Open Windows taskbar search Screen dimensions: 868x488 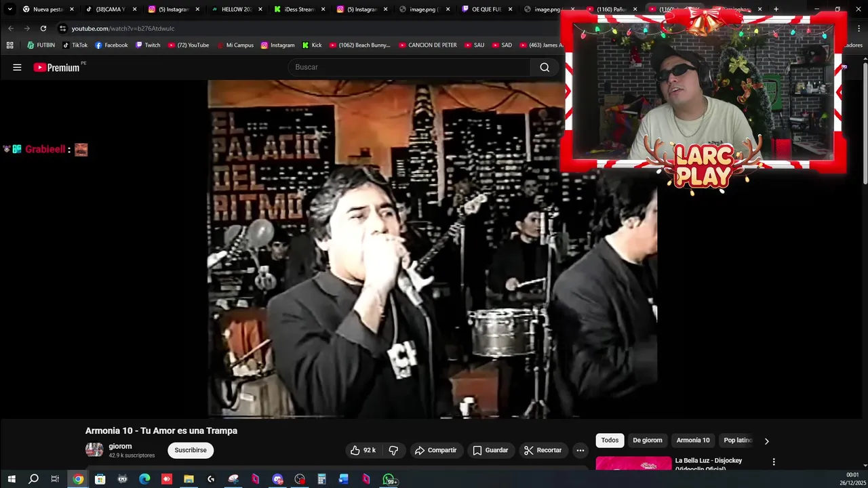tap(33, 479)
